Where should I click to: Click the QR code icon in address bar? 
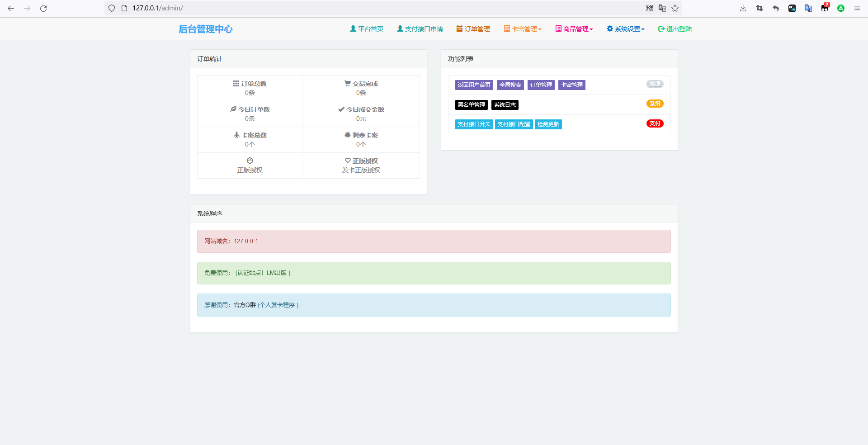[x=650, y=8]
